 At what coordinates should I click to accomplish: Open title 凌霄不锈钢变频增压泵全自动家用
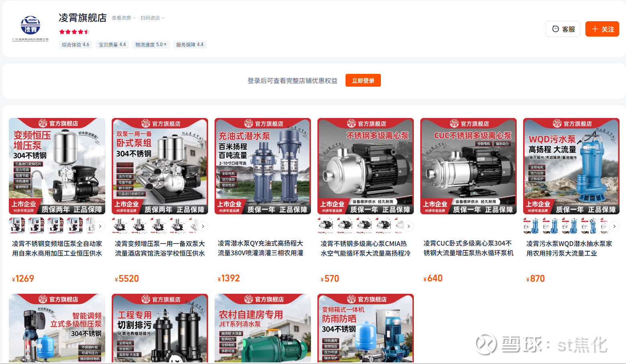coord(57,248)
